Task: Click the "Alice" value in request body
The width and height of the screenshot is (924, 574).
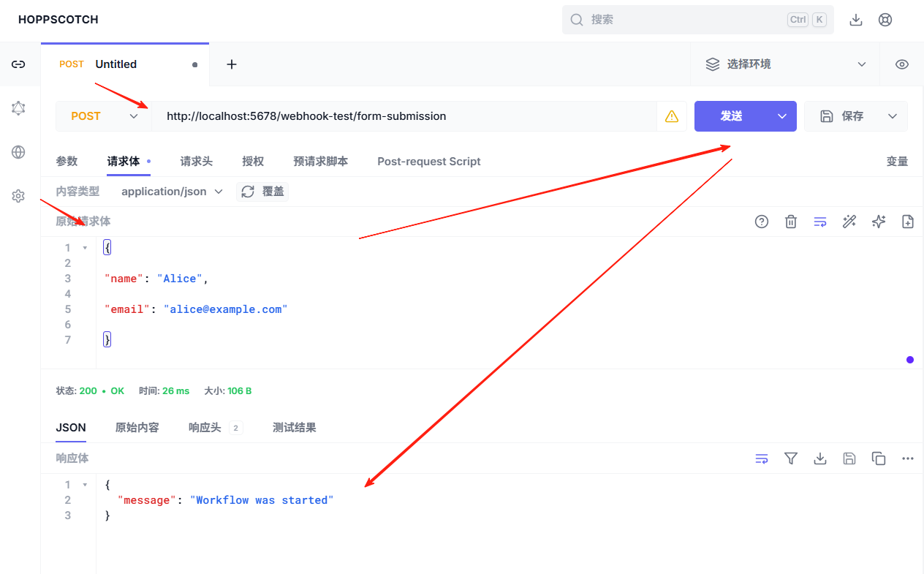Action: (180, 279)
